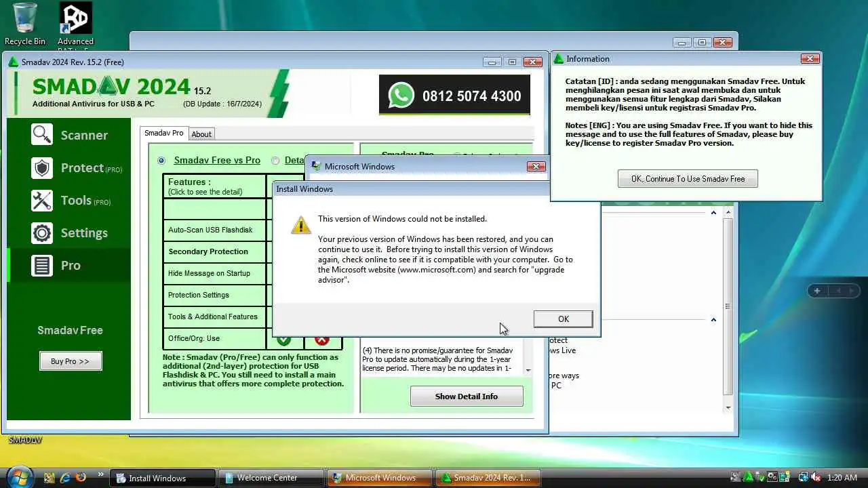Click OK, Continue To Use Smadav Free
The image size is (868, 488).
(688, 179)
